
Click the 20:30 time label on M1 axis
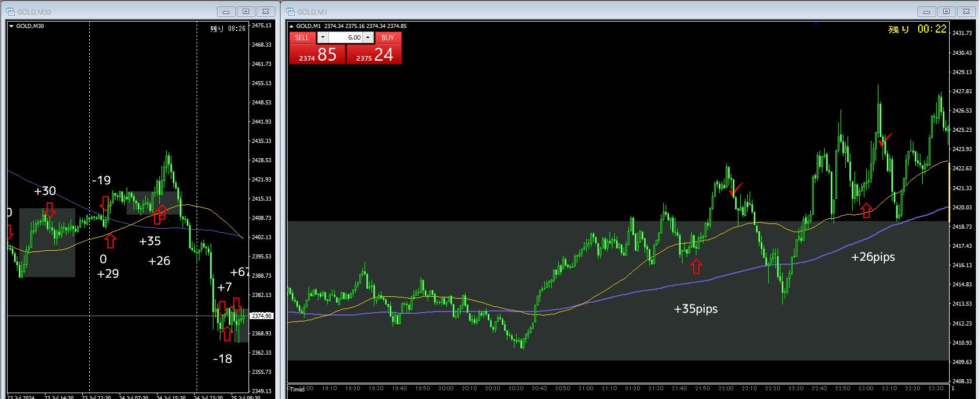coord(516,388)
